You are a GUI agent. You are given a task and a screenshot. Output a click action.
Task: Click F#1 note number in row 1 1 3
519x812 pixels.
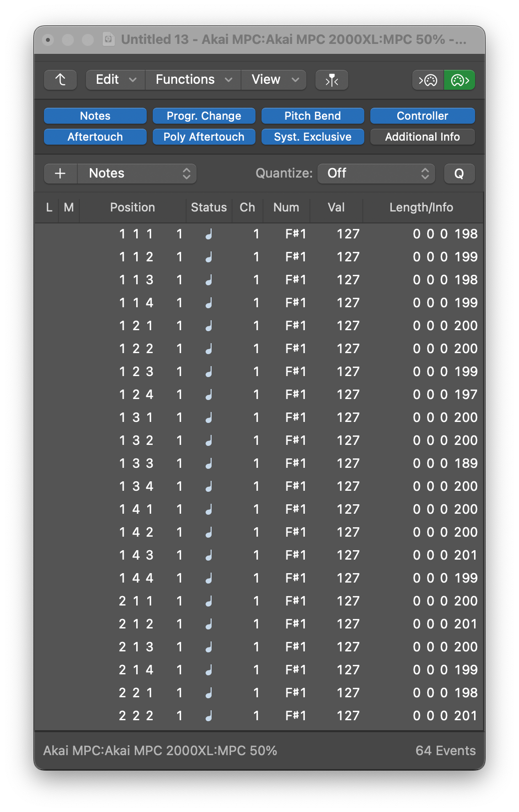click(x=296, y=280)
